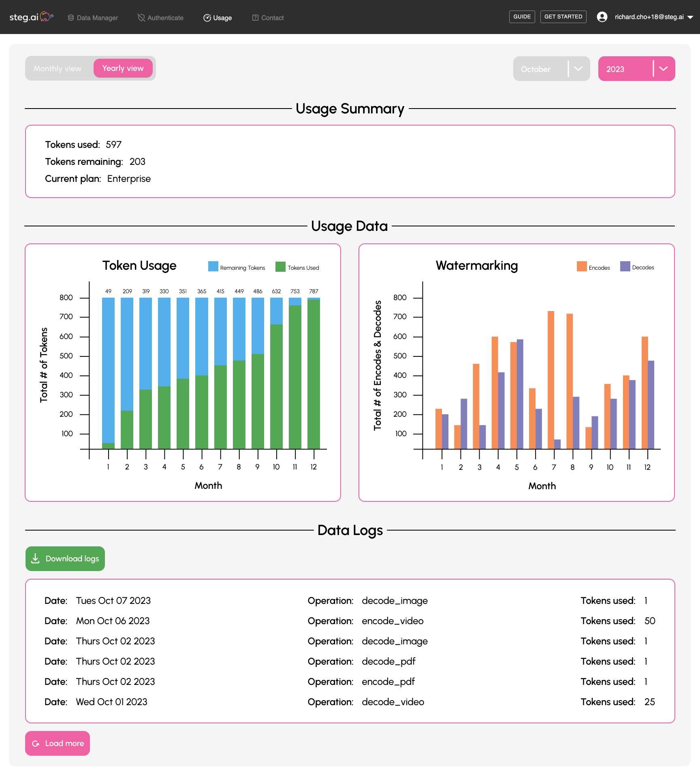Click richard.cho+18@steg.ai account email

[x=649, y=17]
